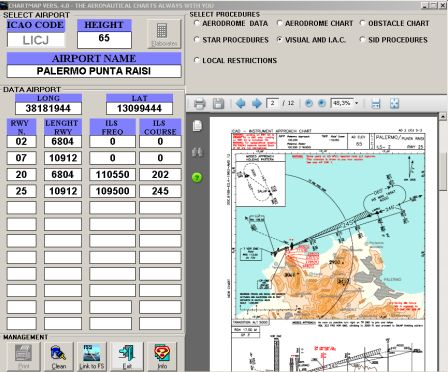Click the zoom in round button
This screenshot has height=372, width=448.
(x=321, y=103)
